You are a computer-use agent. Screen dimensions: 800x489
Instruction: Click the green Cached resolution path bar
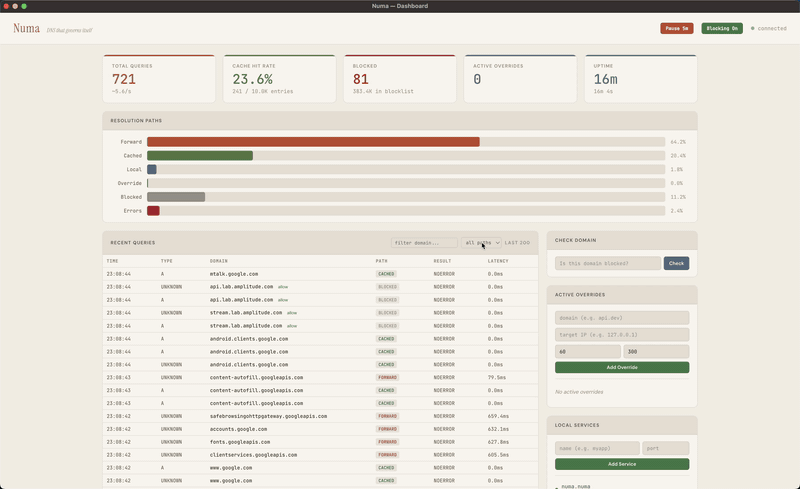[200, 156]
